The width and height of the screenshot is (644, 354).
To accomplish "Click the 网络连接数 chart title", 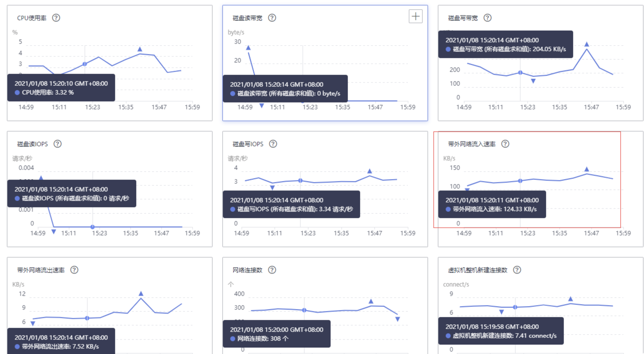I will (247, 270).
